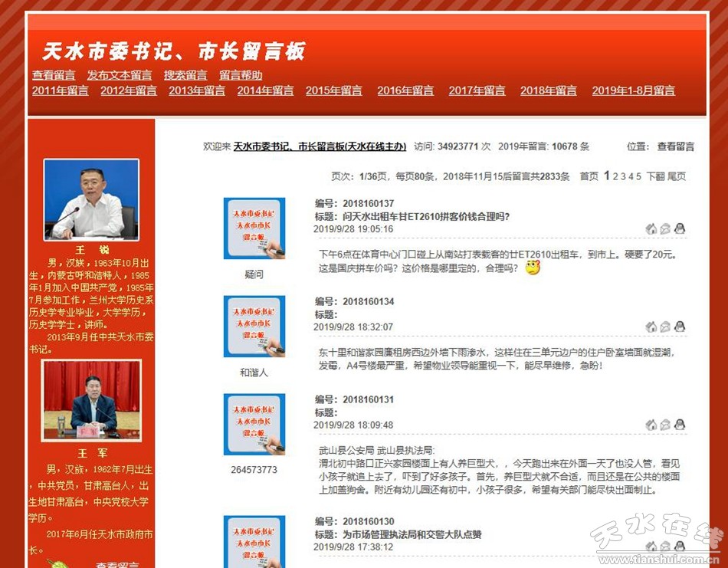Viewport: 728px width, 568px height.
Task: Click the 天水市委书记、市长留言板(天水在线主办) link
Action: pos(320,146)
